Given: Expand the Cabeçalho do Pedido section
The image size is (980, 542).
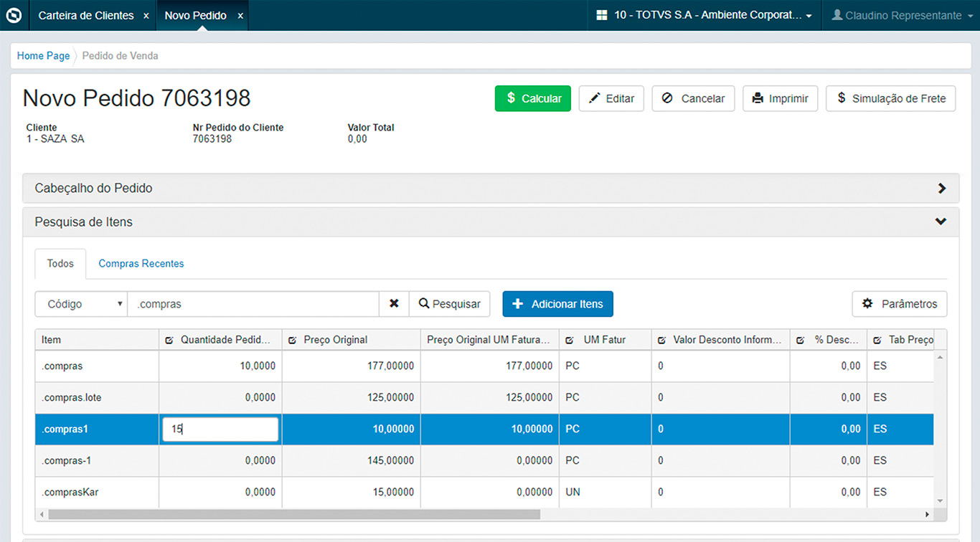Looking at the screenshot, I should [941, 189].
